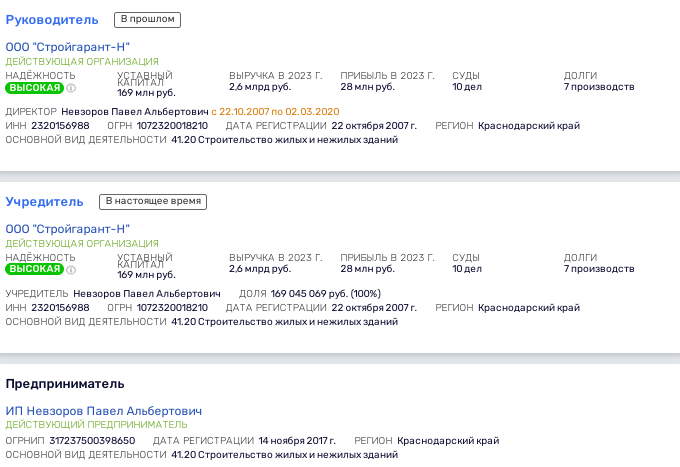This screenshot has width=680, height=467.
Task: Click ОГРН value 1072320018210 in Учредитель card
Action: pos(172,308)
